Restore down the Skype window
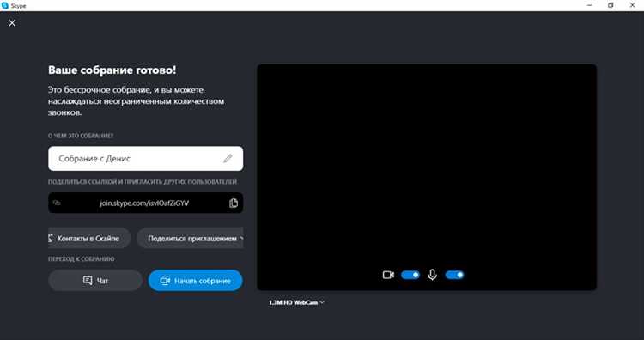This screenshot has height=340, width=644. click(x=611, y=5)
